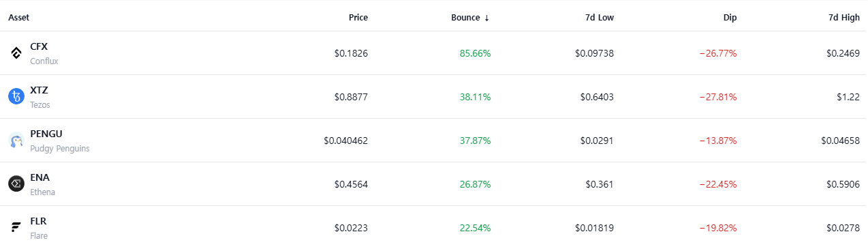
Task: Sort by Price column header
Action: [358, 18]
